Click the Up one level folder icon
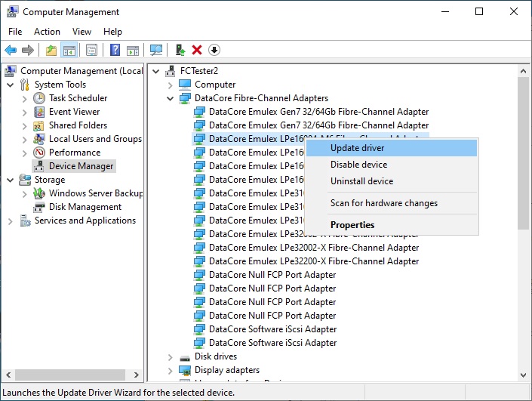Screen dimensions: 532x401 pos(51,50)
